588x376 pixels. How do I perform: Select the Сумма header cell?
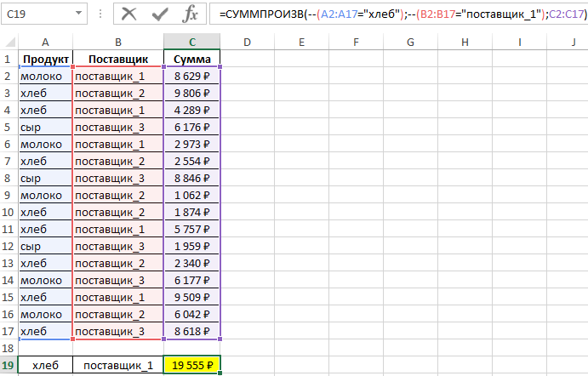(192, 59)
